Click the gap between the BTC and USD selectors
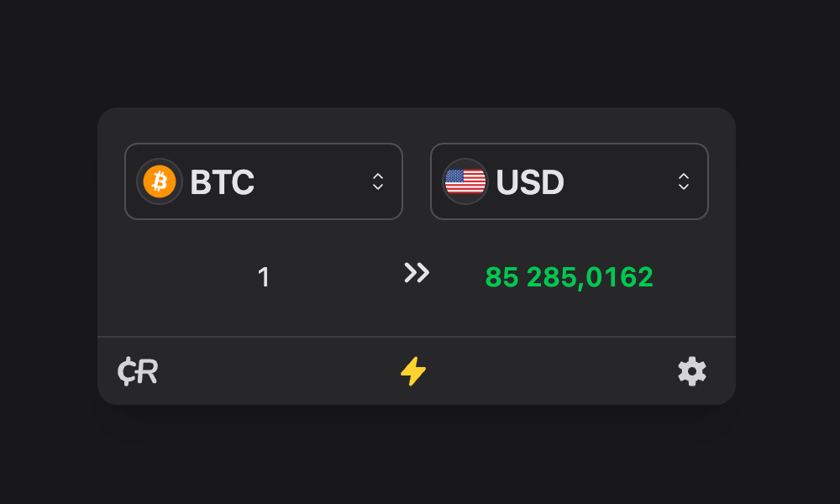This screenshot has width=840, height=504. 417,181
